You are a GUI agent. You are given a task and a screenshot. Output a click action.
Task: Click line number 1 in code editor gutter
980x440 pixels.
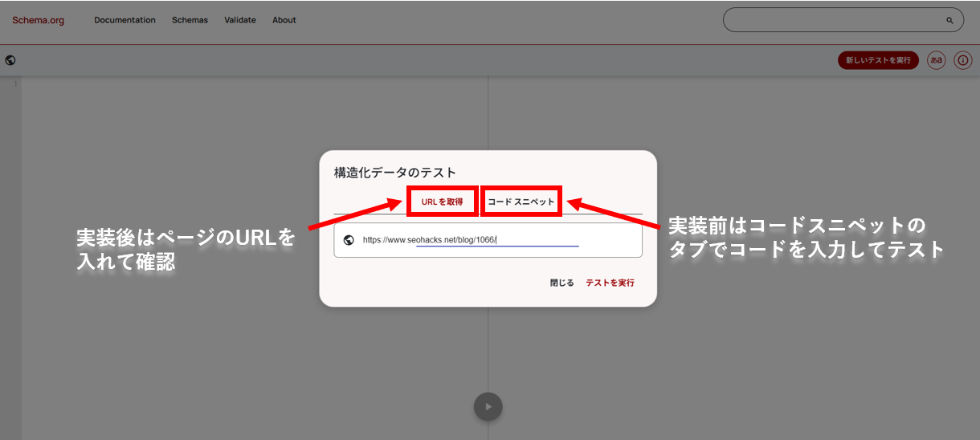pos(15,84)
